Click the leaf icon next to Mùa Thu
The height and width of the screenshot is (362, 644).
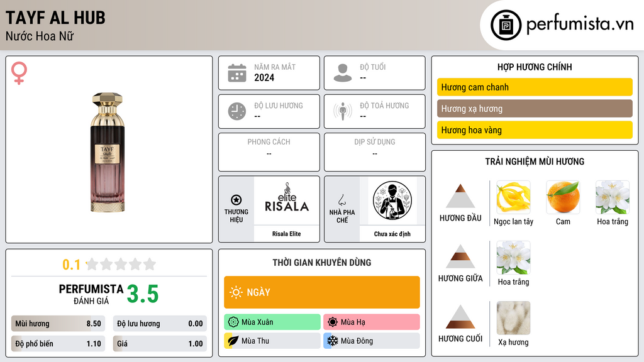point(233,341)
